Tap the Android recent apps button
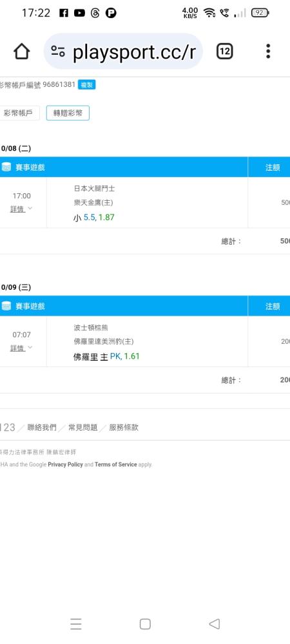 [x=76, y=624]
